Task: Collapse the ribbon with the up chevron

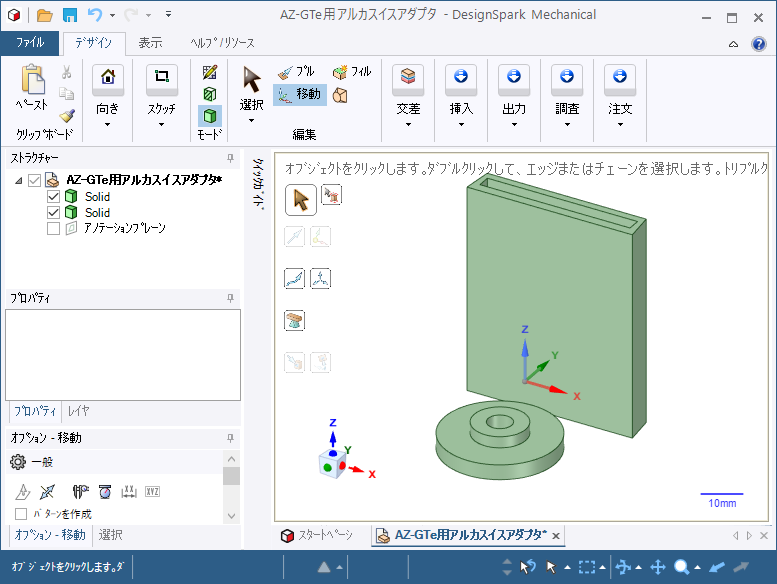Action: tap(733, 45)
